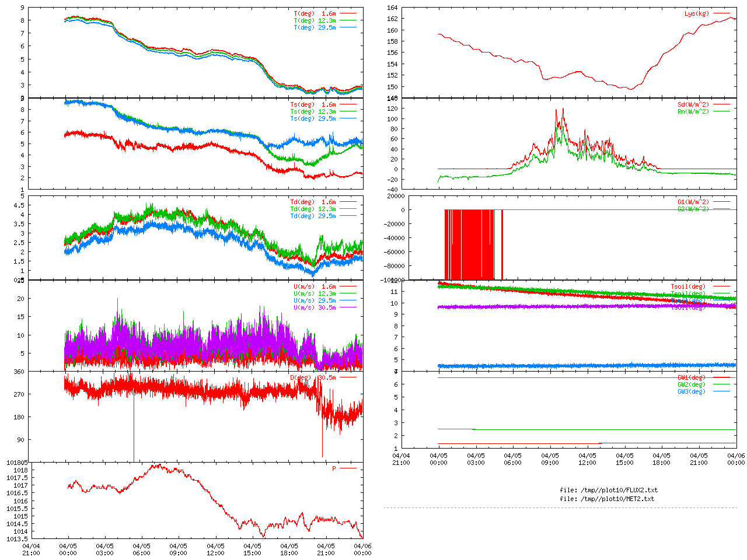The height and width of the screenshot is (560, 747).
Task: Select the blue T(deg) 29.5m legend label
Action: pos(315,27)
